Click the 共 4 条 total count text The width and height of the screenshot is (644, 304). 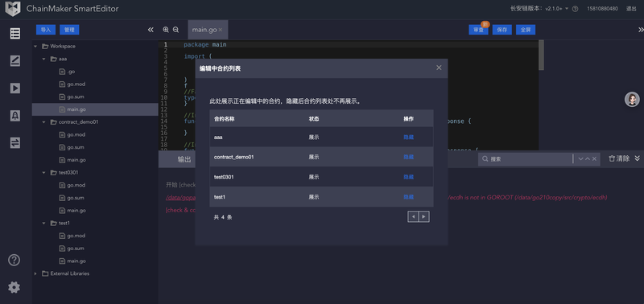223,217
